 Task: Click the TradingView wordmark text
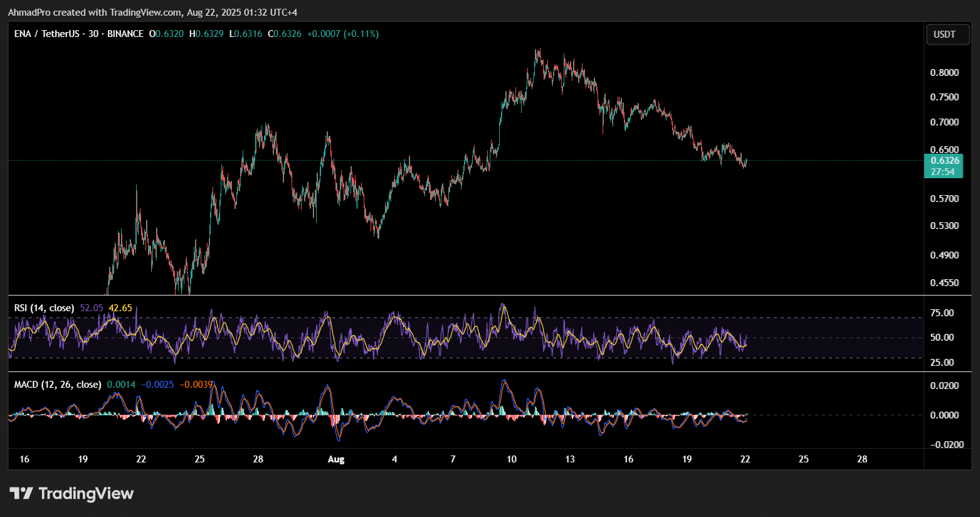click(x=86, y=494)
